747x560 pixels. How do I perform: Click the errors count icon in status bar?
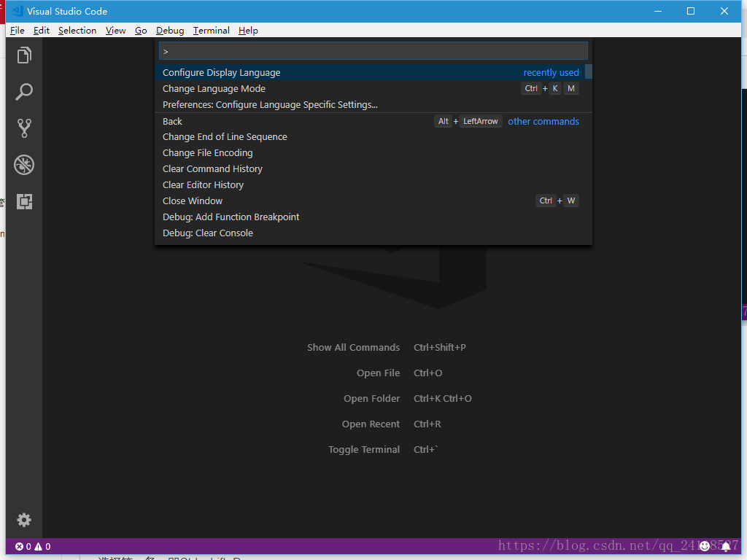[x=23, y=547]
